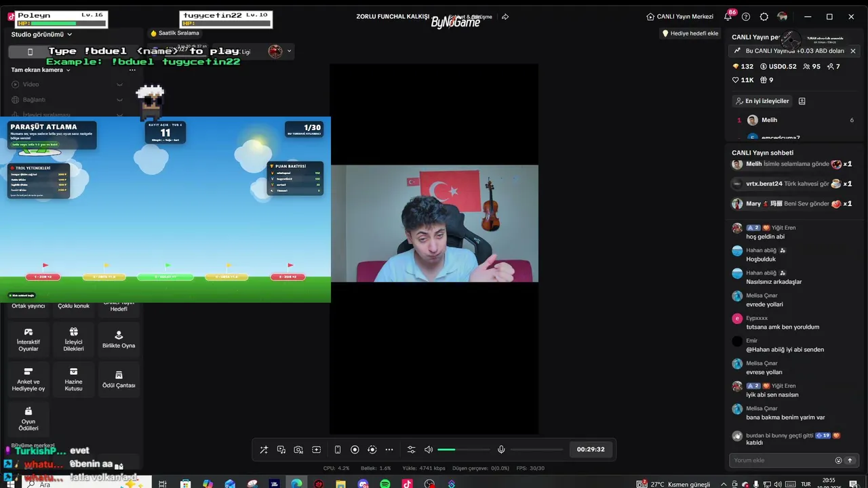Open top viewer Melih's row

[795, 120]
